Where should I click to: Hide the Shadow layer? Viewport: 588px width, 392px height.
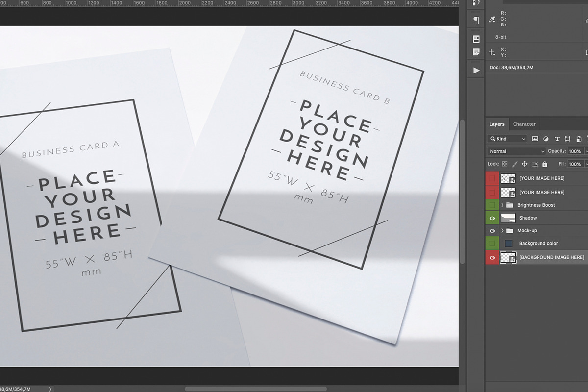pos(492,218)
